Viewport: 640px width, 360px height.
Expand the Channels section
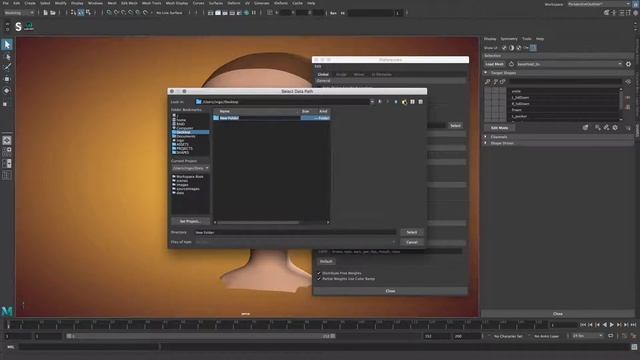click(486, 137)
